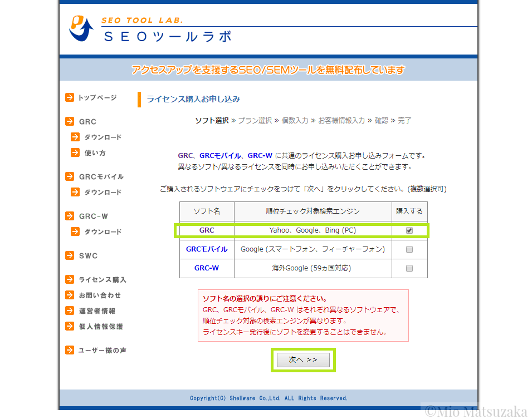Open the GRC-W link in the table
532x419 pixels.
click(207, 268)
